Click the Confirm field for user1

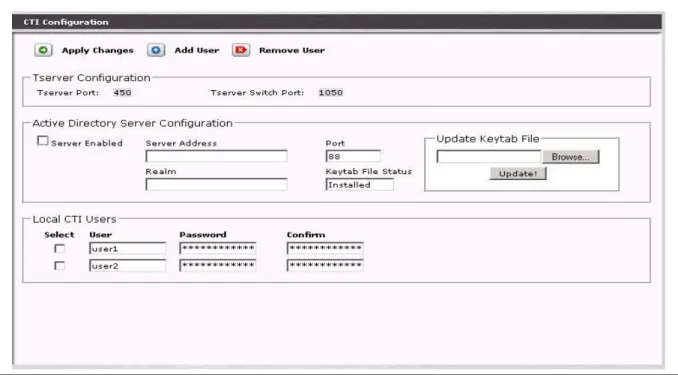(x=325, y=248)
